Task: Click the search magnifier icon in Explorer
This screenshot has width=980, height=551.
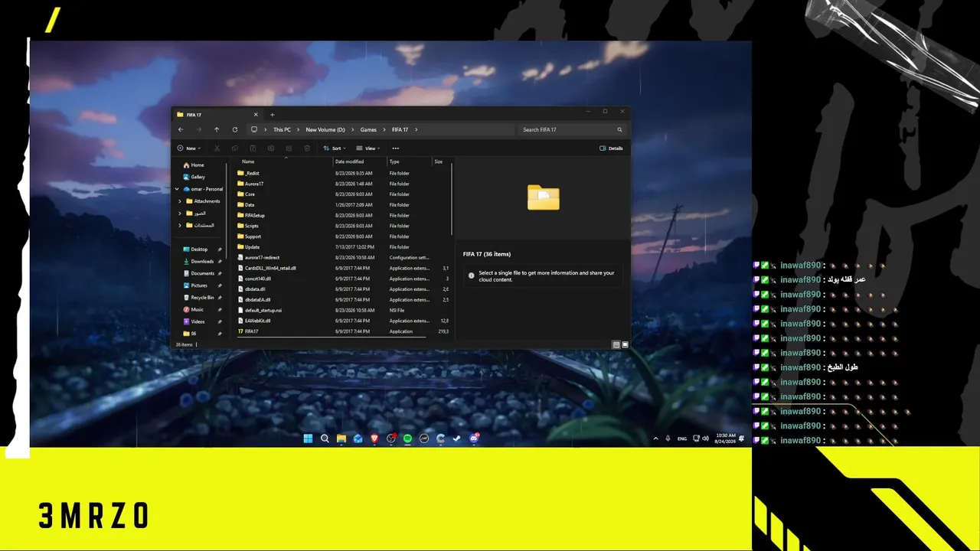Action: (x=620, y=130)
